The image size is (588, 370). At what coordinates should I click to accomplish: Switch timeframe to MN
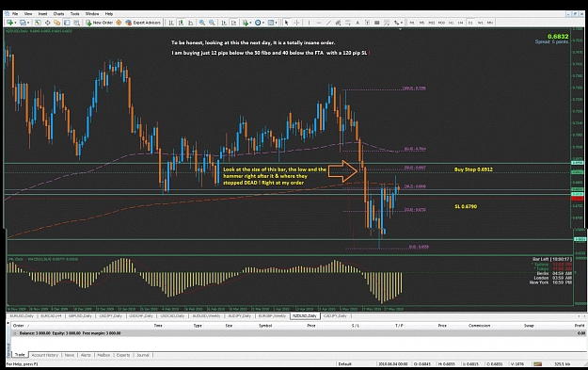(x=490, y=23)
